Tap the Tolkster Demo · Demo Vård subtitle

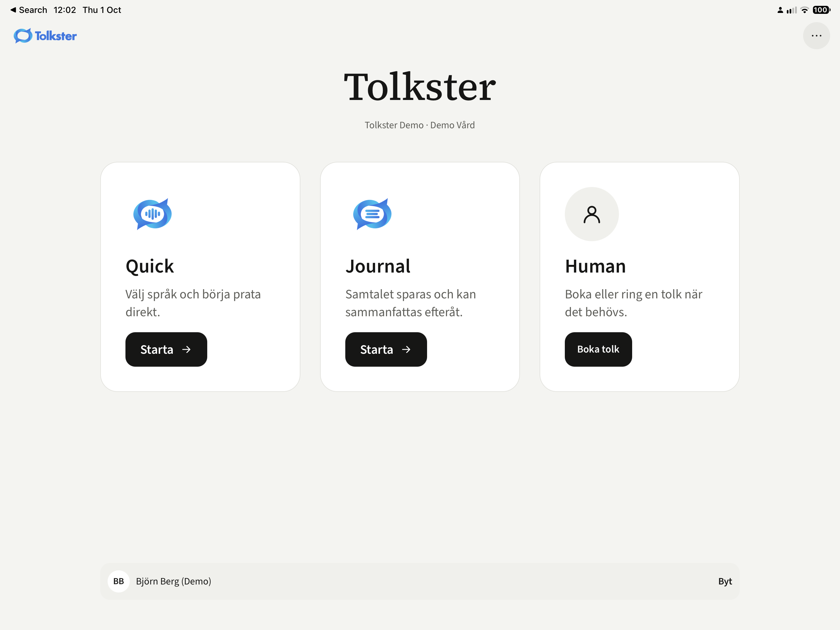point(420,125)
